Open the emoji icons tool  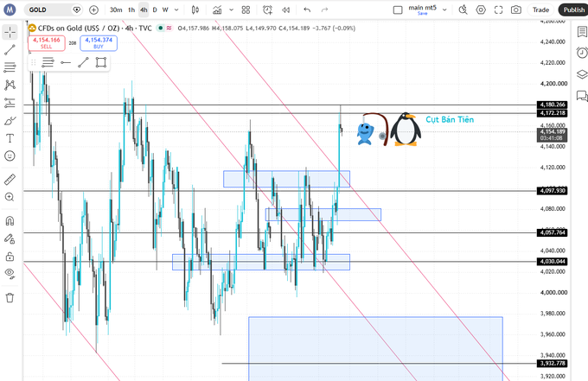[10, 156]
